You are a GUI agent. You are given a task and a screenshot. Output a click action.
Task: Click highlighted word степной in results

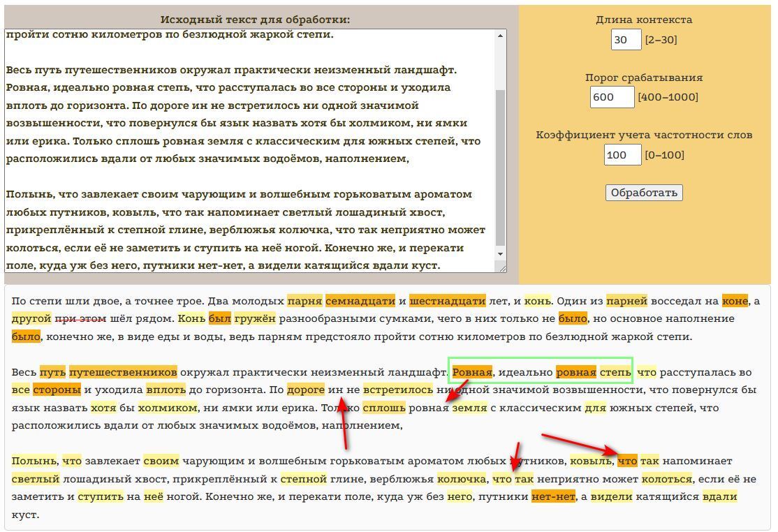(x=304, y=479)
